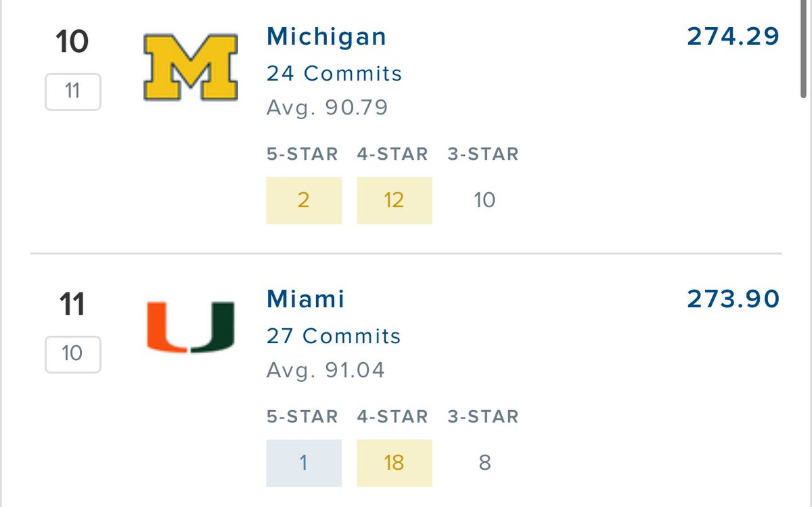This screenshot has height=507, width=812.
Task: Click the rank number 10 for Michigan
Action: pos(72,42)
